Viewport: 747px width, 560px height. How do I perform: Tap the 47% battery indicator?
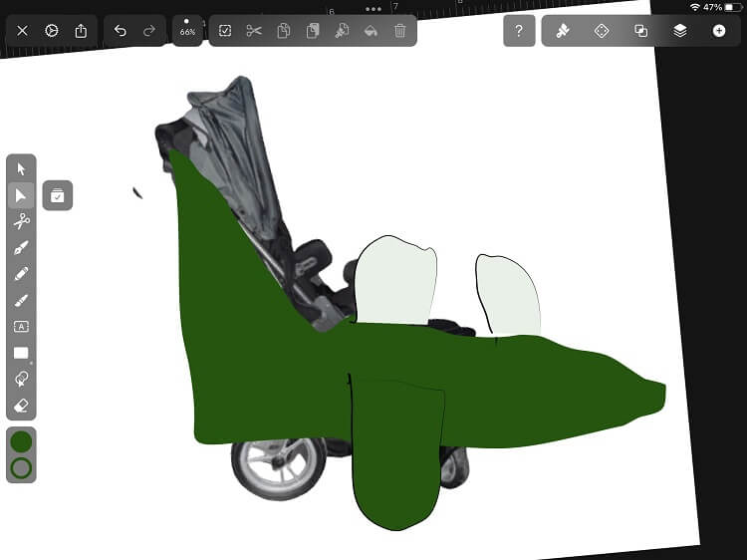coord(722,7)
